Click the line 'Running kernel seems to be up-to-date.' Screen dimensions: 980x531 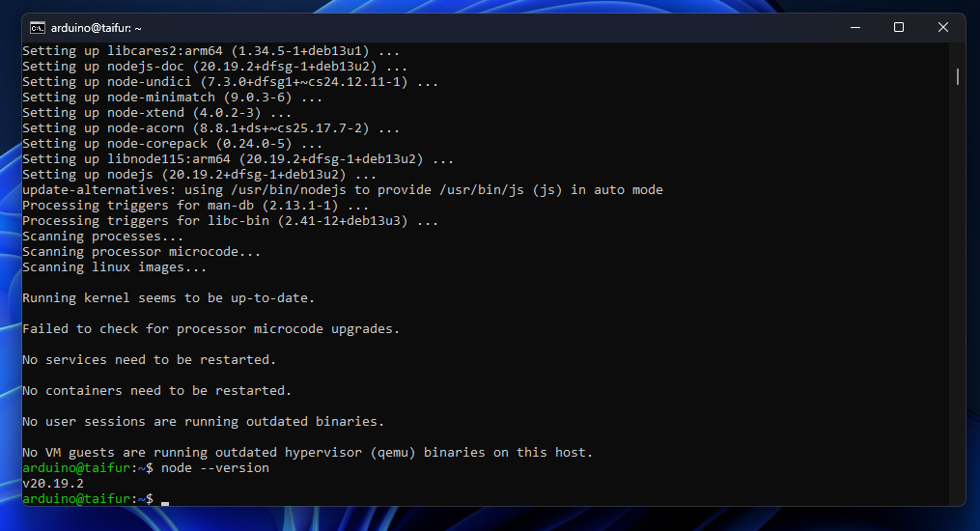pyautogui.click(x=169, y=298)
